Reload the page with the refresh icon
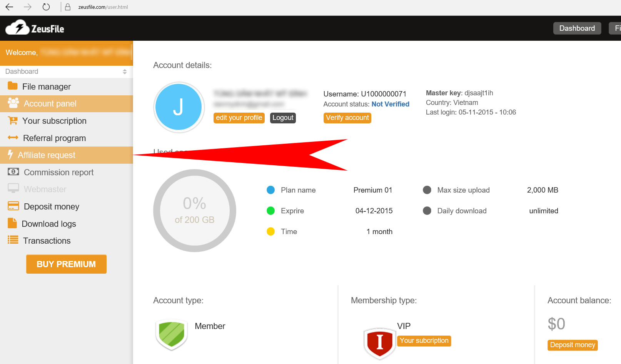 46,7
